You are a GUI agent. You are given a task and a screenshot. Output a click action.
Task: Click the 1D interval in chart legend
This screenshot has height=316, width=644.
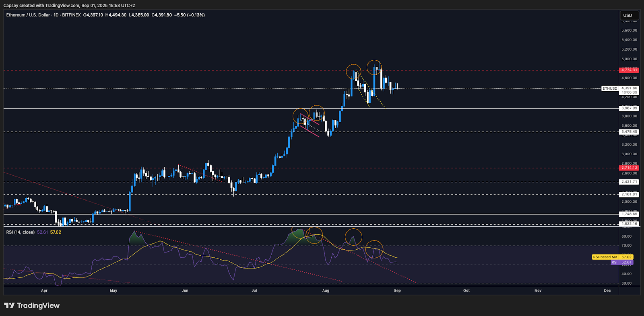(x=56, y=15)
